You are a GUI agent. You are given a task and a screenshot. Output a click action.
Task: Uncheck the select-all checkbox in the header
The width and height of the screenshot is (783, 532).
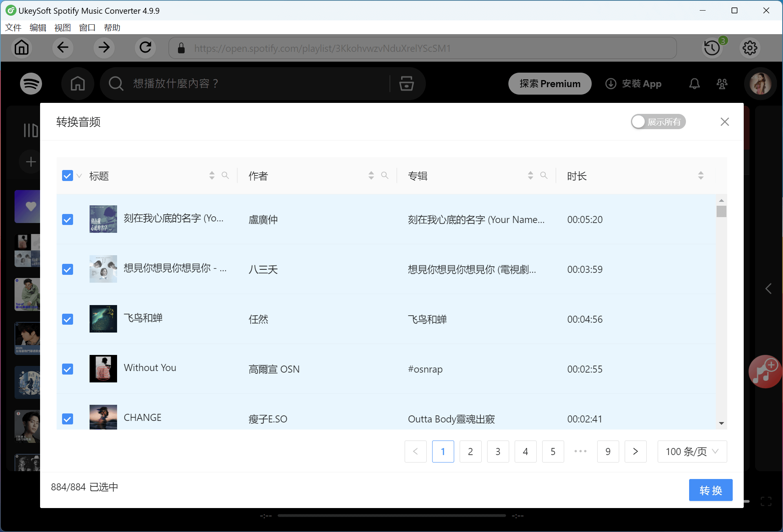(67, 175)
